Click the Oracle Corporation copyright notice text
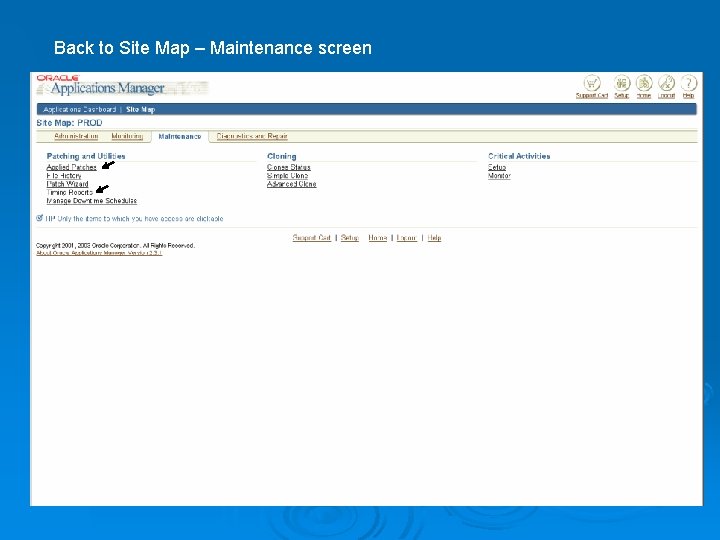Image resolution: width=720 pixels, height=540 pixels. coord(115,246)
